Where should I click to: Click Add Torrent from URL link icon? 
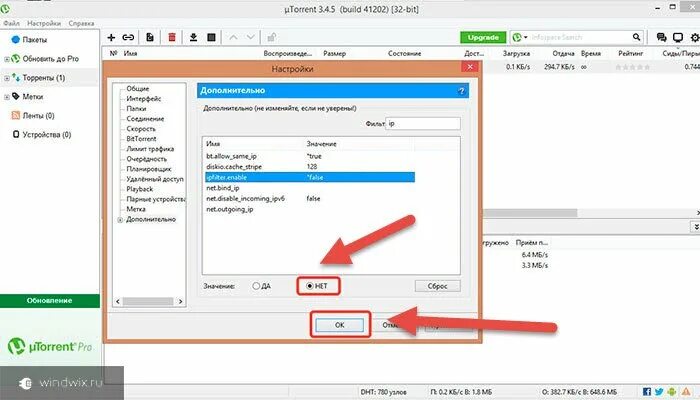tap(128, 38)
